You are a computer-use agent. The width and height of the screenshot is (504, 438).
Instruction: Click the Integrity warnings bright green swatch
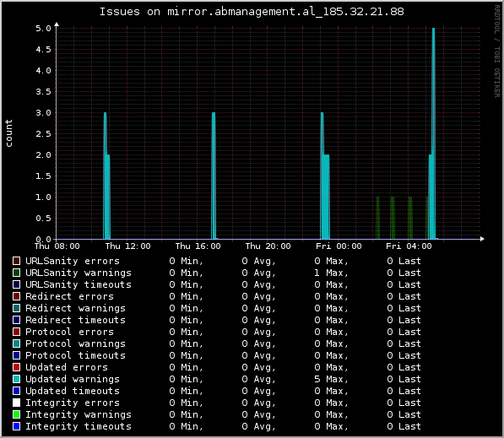(16, 414)
